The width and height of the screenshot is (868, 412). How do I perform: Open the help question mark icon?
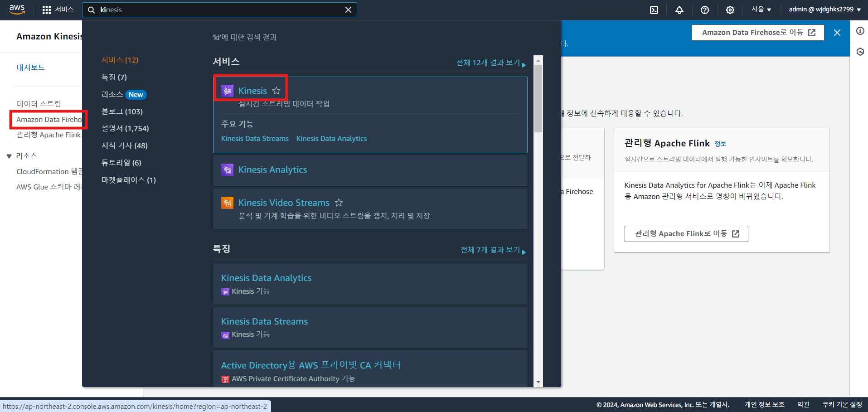(x=705, y=10)
